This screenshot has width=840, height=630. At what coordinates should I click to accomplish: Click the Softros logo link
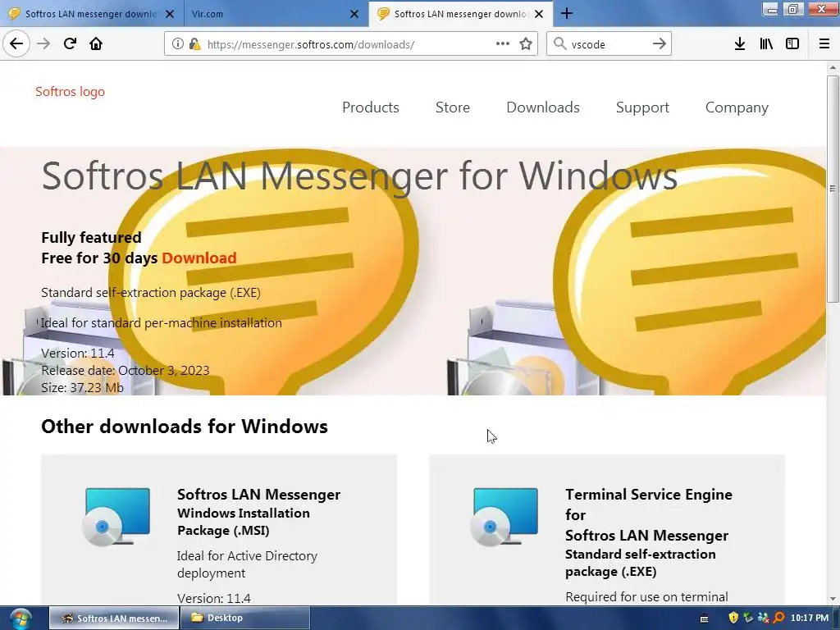71,92
